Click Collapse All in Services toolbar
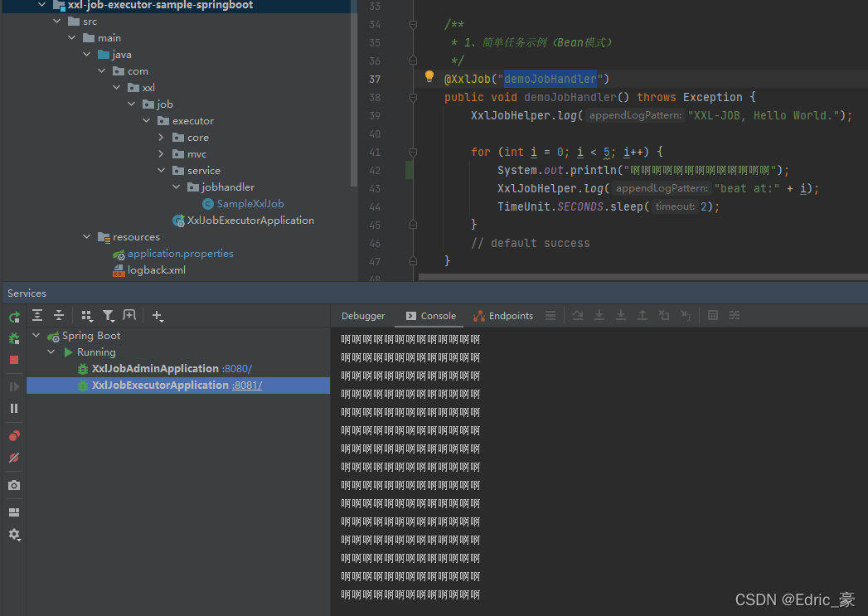 click(59, 316)
